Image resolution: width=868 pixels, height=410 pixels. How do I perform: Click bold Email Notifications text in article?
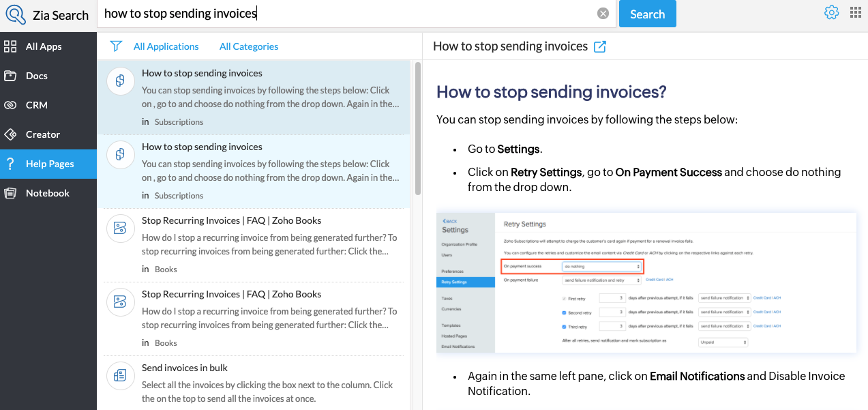pyautogui.click(x=697, y=376)
